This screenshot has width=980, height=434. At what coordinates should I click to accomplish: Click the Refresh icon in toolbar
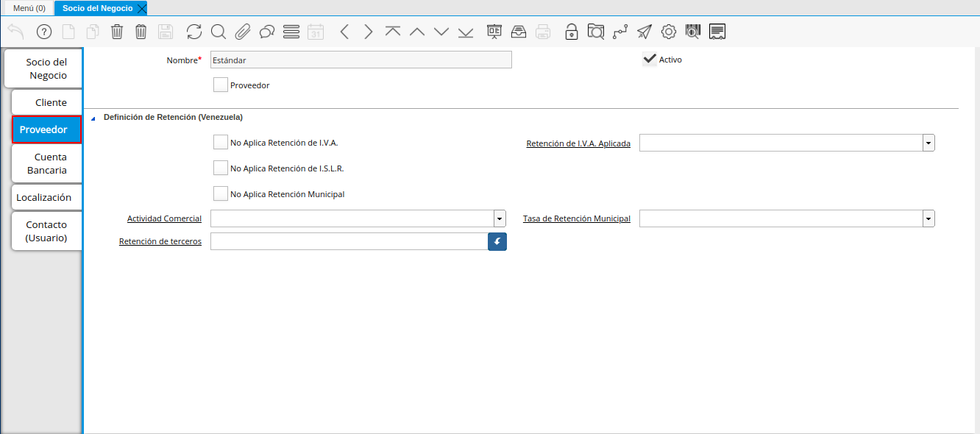pyautogui.click(x=194, y=32)
